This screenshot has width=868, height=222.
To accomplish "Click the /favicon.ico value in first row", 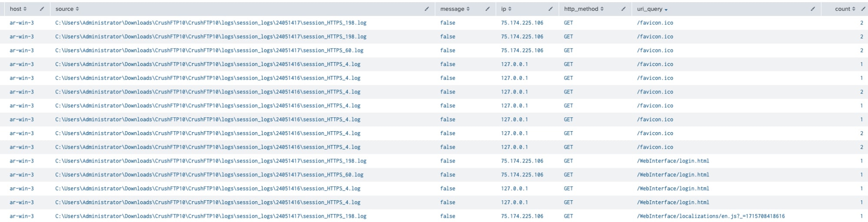I will point(655,23).
